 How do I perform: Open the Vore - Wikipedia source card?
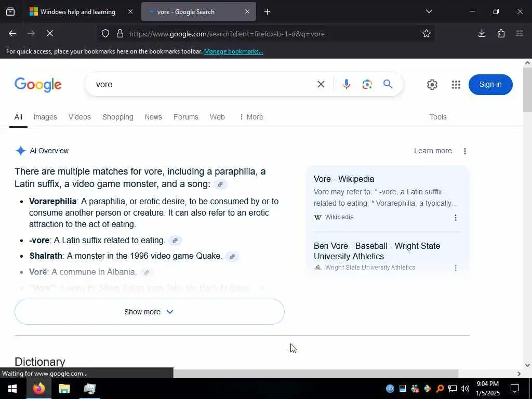click(344, 179)
